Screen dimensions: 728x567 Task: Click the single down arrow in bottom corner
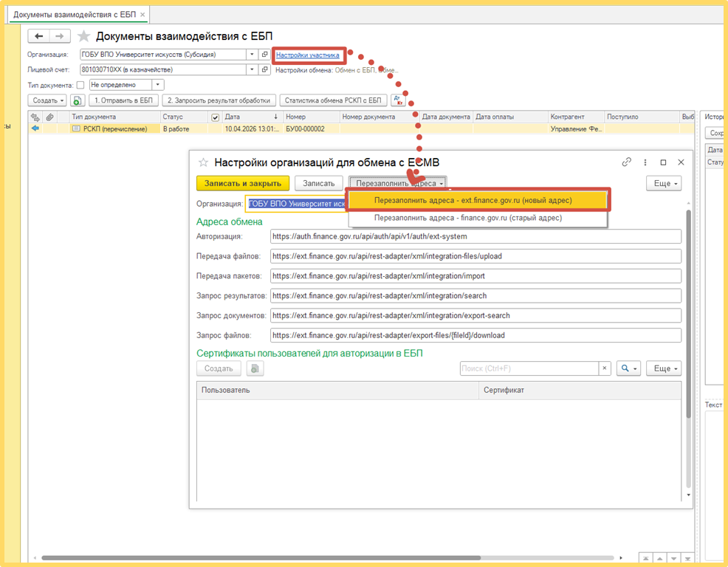pos(673,559)
